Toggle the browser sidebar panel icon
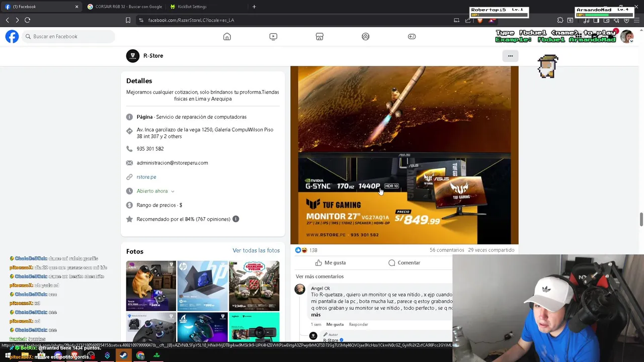644x362 pixels. click(596, 20)
